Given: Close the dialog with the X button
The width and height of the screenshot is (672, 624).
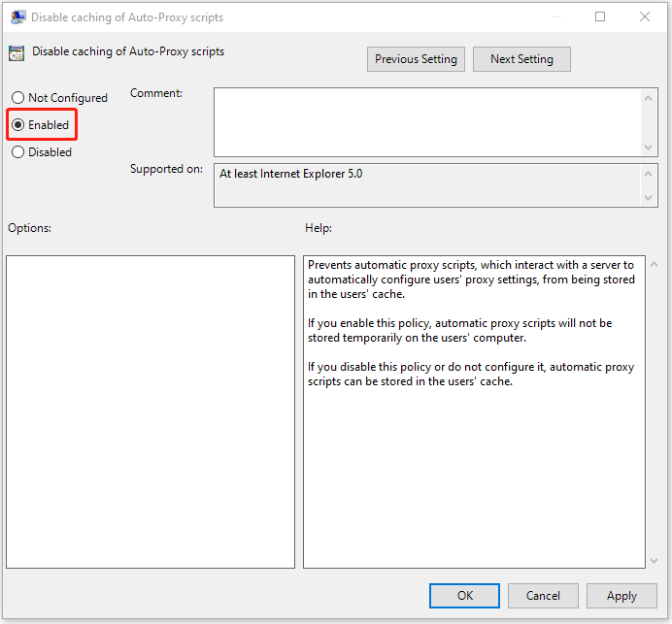Looking at the screenshot, I should coord(645,16).
